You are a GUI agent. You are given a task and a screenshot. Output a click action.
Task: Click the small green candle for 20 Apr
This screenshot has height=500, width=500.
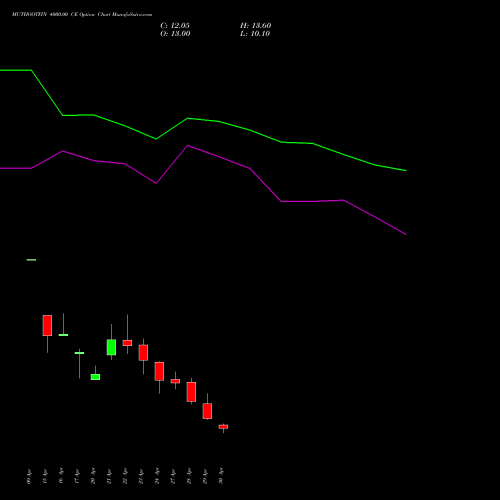tap(95, 377)
